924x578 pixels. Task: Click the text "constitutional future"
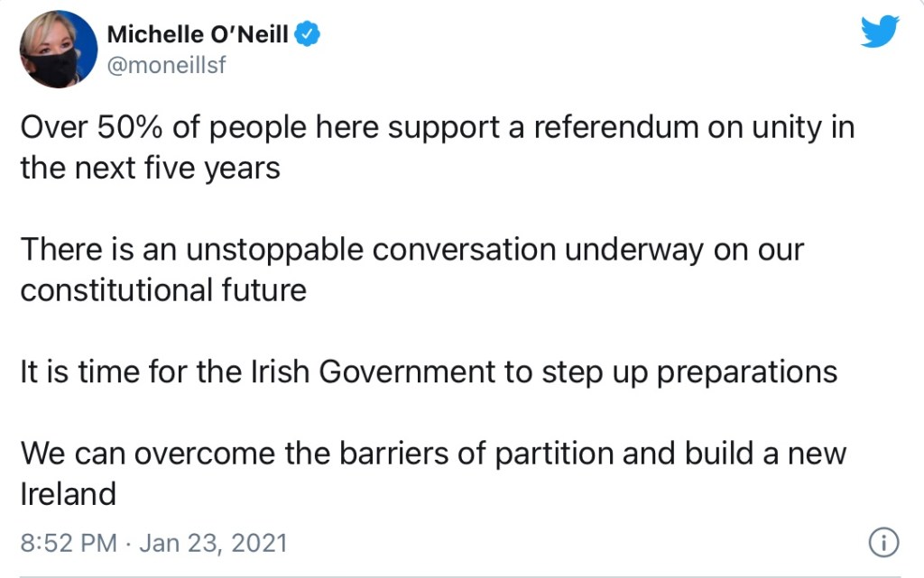tap(163, 290)
